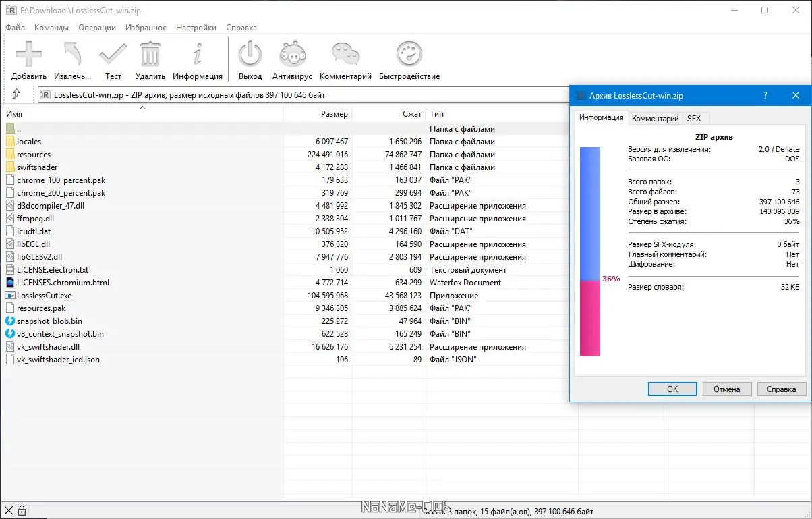
Task: Click the Удалить (Delete) trash icon
Action: pyautogui.click(x=150, y=54)
